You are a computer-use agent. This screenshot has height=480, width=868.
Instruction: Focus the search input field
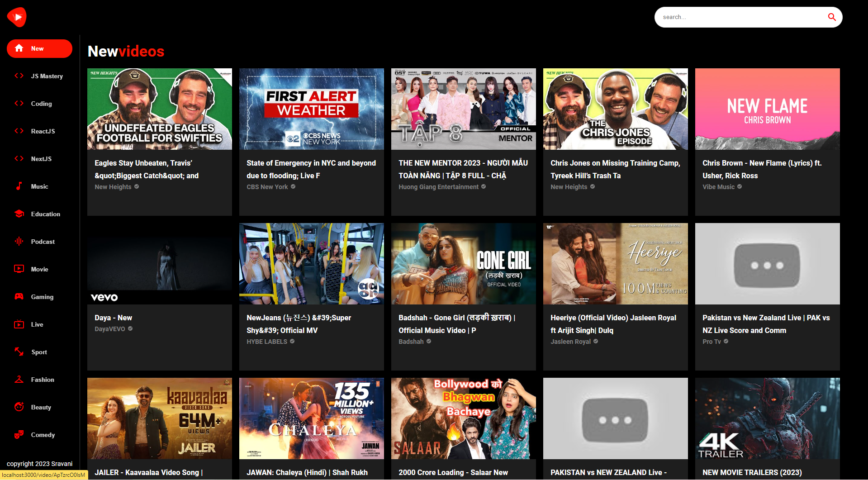(742, 17)
